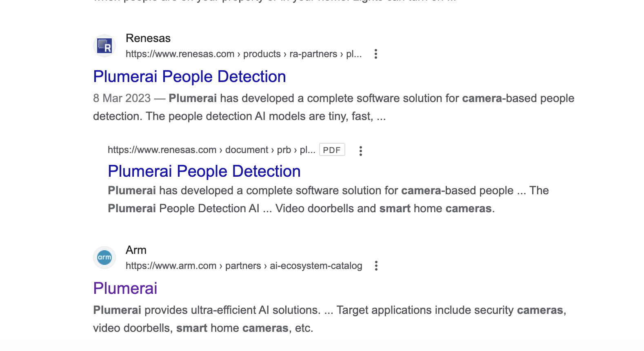Click the PDF label badge
The image size is (644, 351).
pos(332,150)
